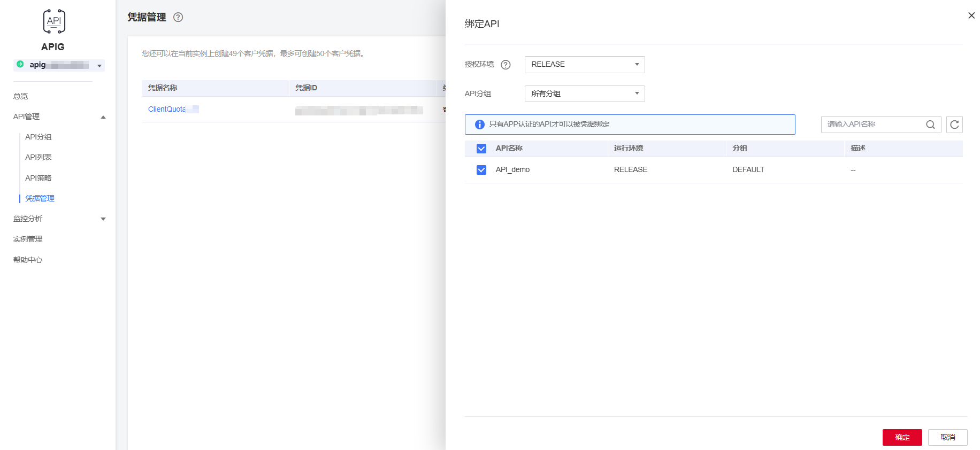Click RELEASE cell in API_demo row
This screenshot has width=980, height=450.
(x=631, y=169)
